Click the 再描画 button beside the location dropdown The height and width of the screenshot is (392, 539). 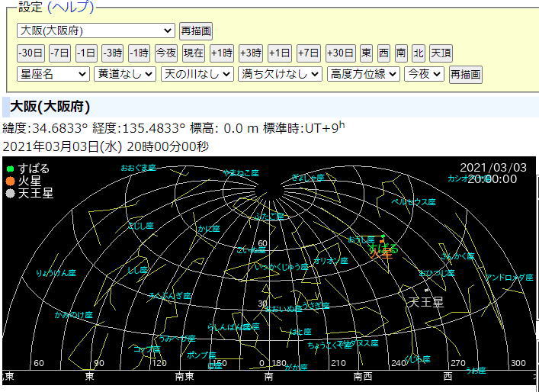click(196, 31)
